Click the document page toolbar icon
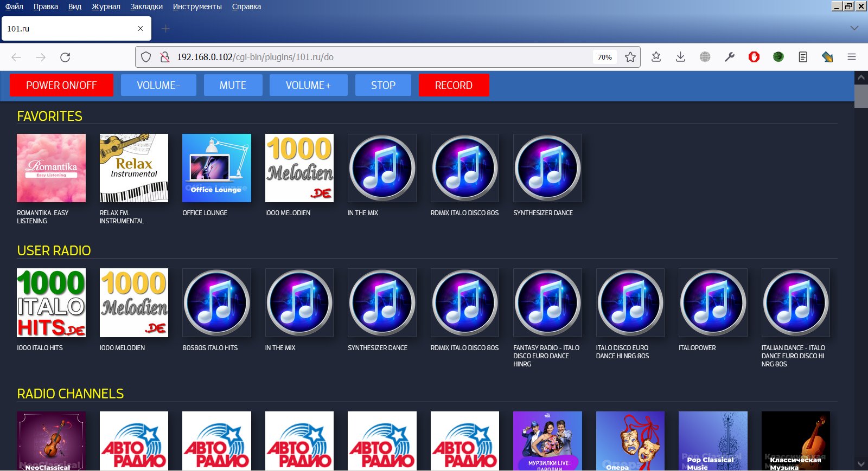Image resolution: width=868 pixels, height=471 pixels. (803, 57)
